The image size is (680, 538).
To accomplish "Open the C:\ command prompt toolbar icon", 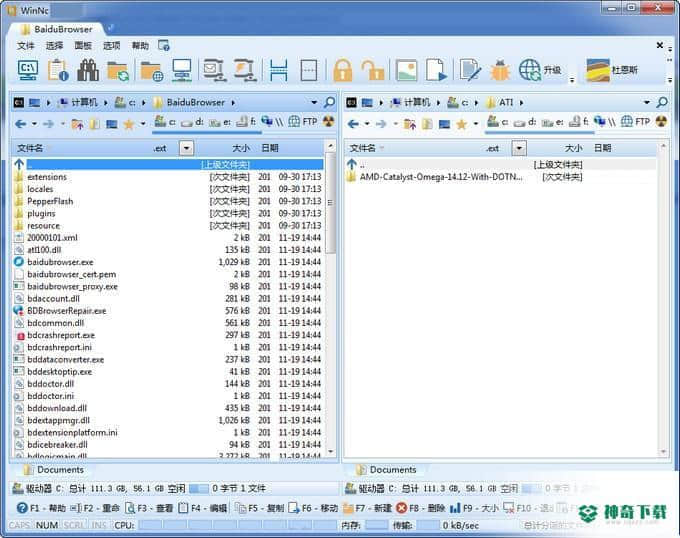I will pos(28,70).
